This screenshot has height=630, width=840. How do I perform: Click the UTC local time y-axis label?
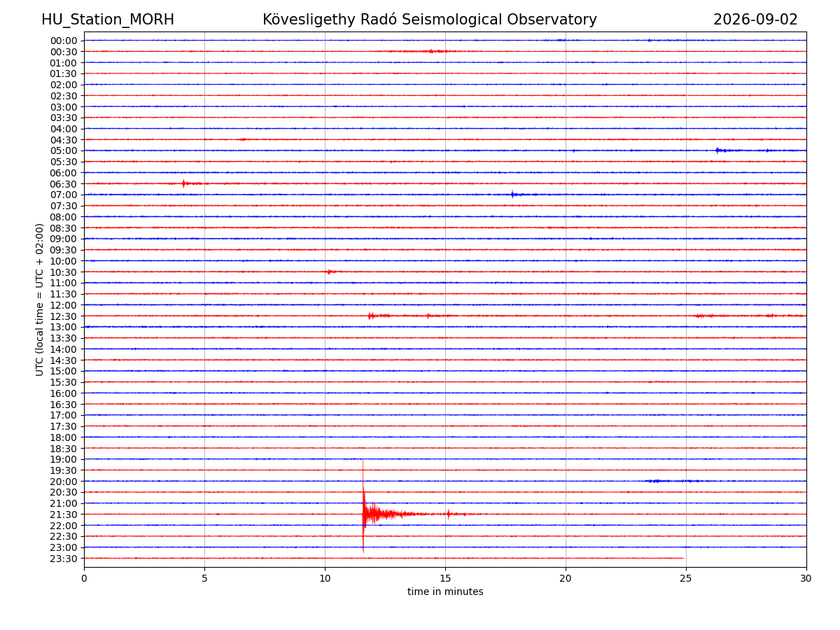click(40, 300)
